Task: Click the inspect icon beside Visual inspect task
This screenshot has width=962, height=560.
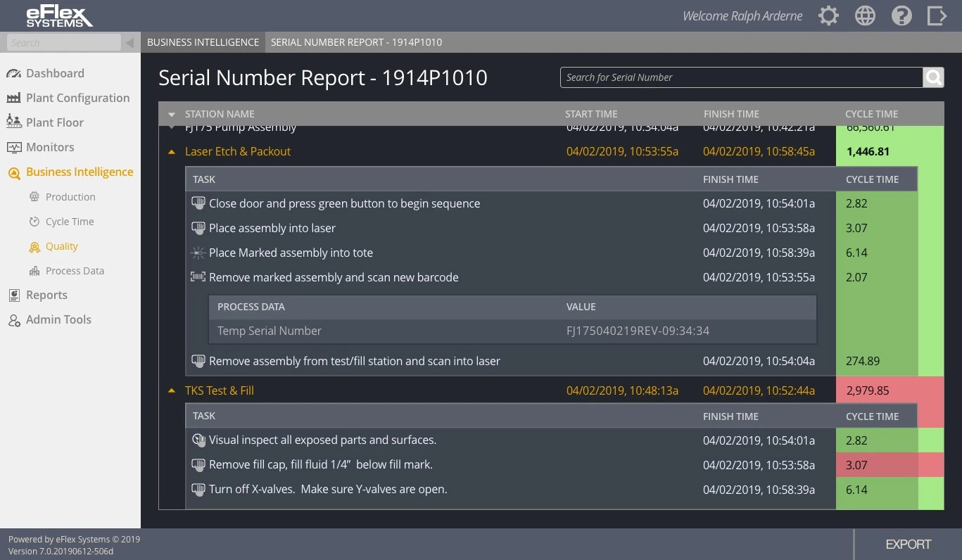Action: tap(198, 440)
